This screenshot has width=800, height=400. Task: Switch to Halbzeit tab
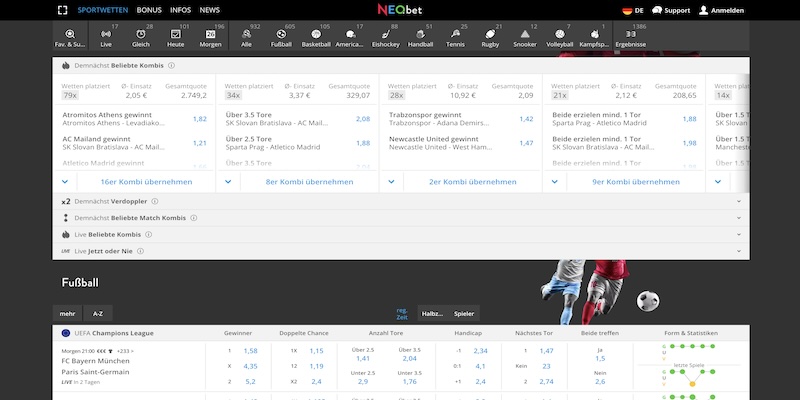pyautogui.click(x=432, y=314)
